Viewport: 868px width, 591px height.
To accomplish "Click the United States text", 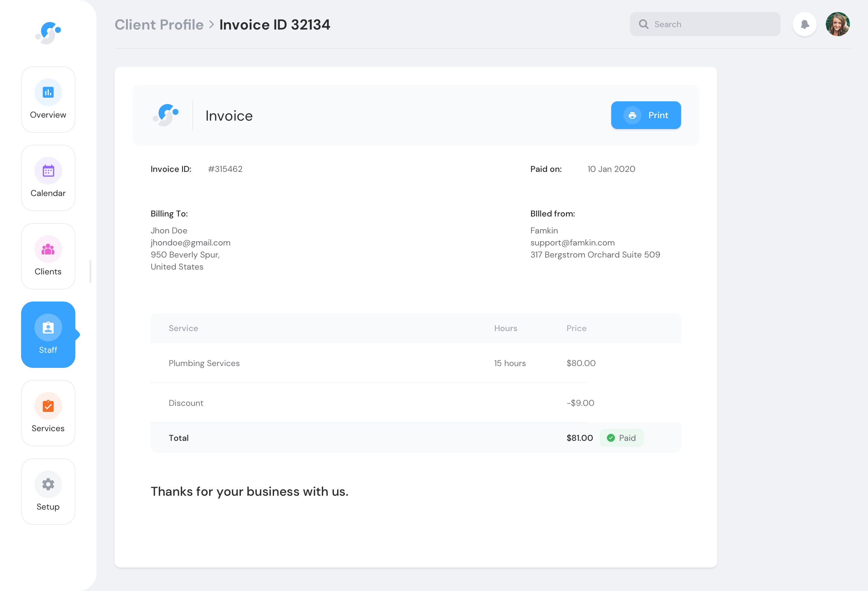I will coord(177,267).
